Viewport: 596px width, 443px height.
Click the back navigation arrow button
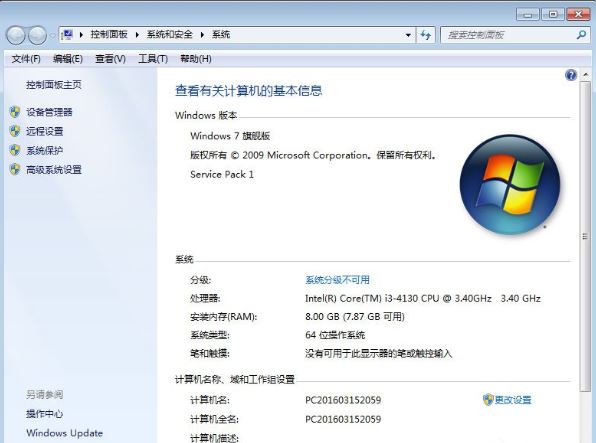pyautogui.click(x=16, y=35)
